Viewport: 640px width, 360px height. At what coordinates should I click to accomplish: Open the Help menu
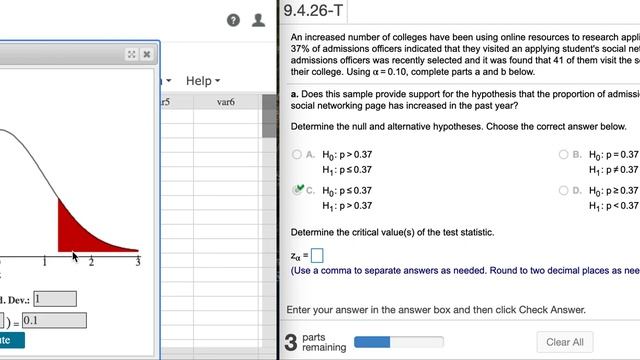click(203, 81)
